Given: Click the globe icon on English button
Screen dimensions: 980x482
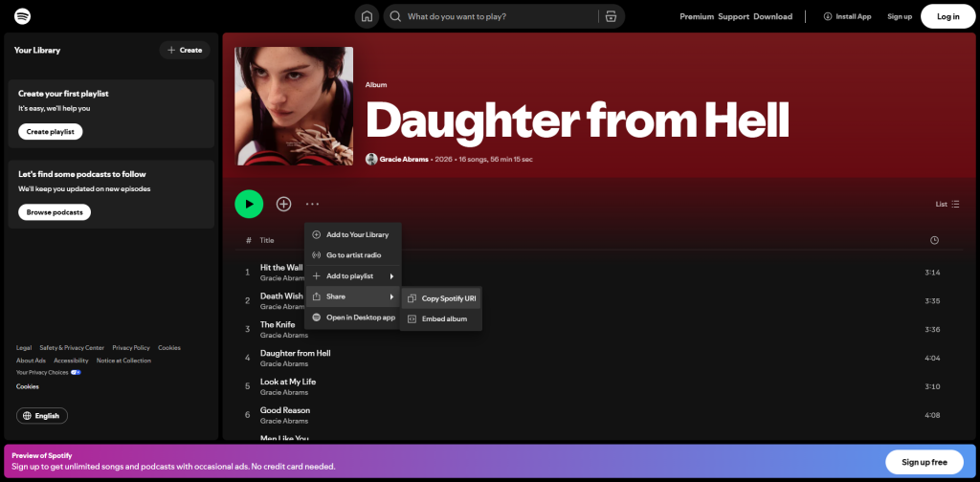Looking at the screenshot, I should (x=27, y=416).
